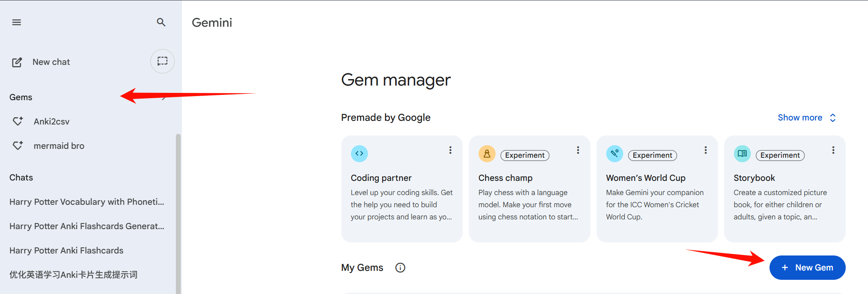Open Chess champ three-dot menu
The image size is (868, 294).
(x=578, y=150)
